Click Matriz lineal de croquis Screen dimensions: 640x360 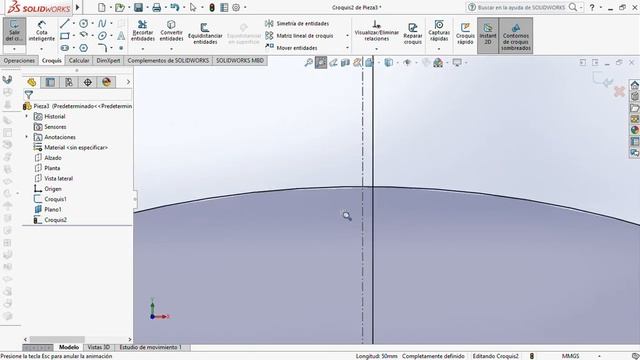tap(299, 36)
